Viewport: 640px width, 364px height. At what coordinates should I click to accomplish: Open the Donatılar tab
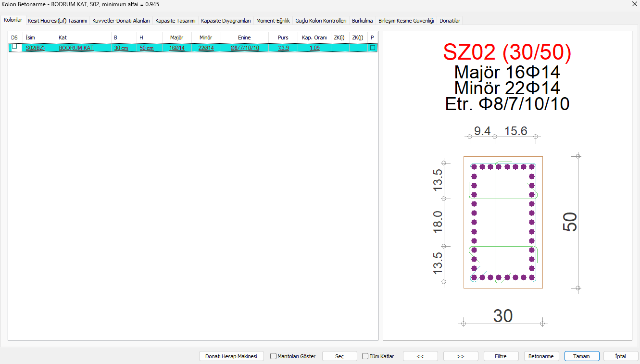450,21
